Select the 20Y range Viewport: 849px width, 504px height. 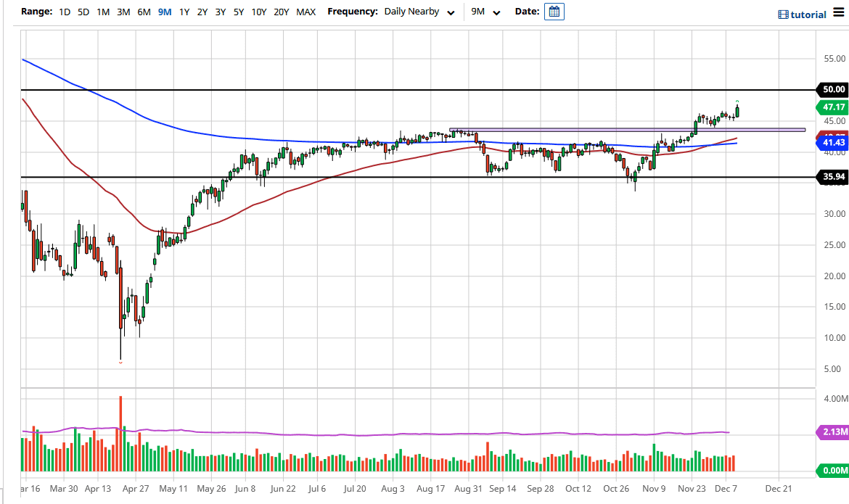click(282, 12)
